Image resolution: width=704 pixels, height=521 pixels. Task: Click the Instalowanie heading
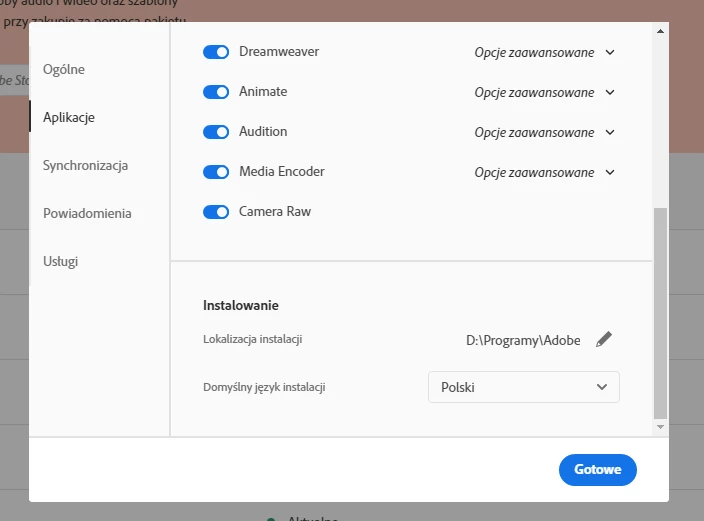[x=241, y=305]
